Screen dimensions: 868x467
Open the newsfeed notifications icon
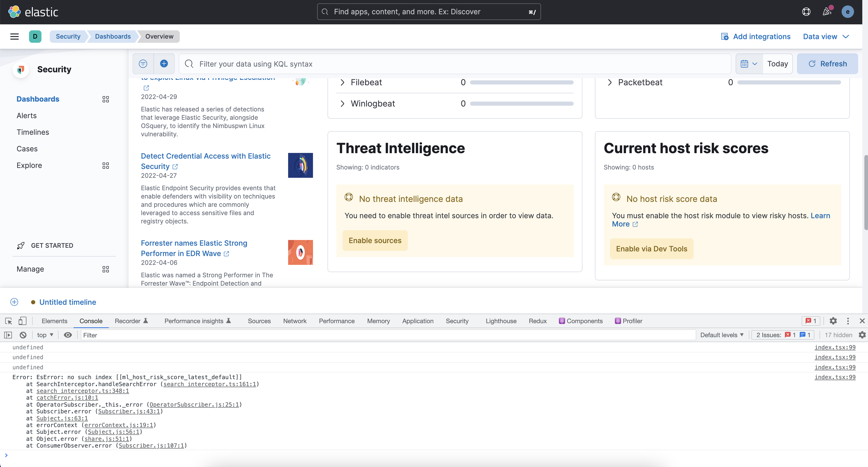(827, 12)
